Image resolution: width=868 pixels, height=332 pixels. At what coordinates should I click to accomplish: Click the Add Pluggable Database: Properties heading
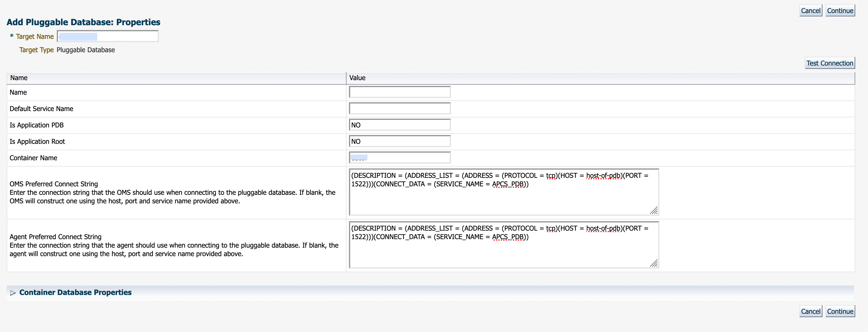[x=83, y=22]
